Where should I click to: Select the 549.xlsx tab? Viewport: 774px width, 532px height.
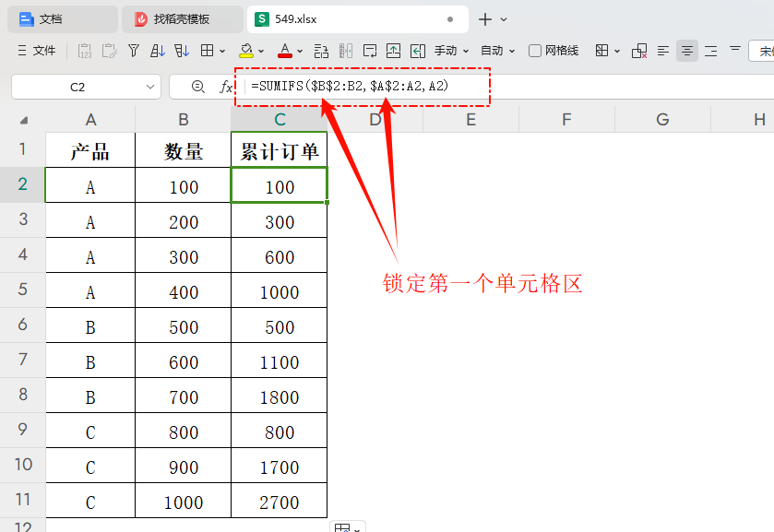coord(358,19)
